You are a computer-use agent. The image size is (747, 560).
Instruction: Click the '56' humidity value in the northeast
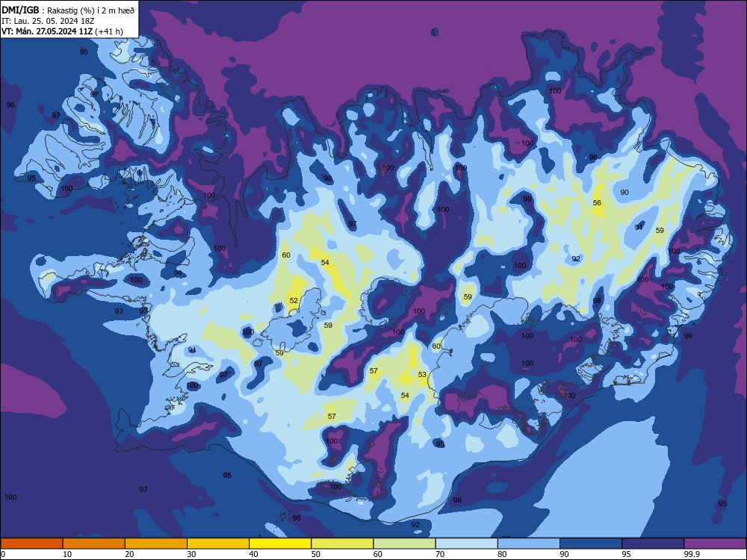coord(597,203)
